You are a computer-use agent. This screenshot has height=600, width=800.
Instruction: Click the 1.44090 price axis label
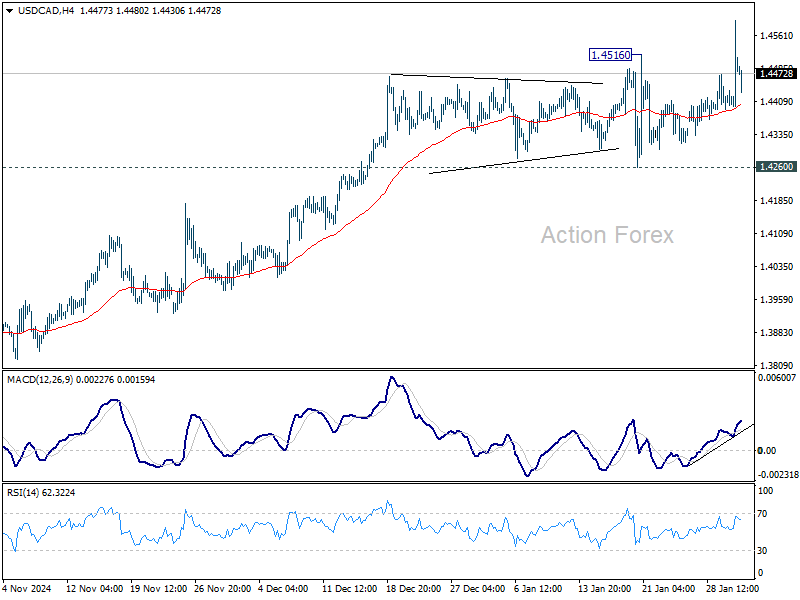coord(777,102)
